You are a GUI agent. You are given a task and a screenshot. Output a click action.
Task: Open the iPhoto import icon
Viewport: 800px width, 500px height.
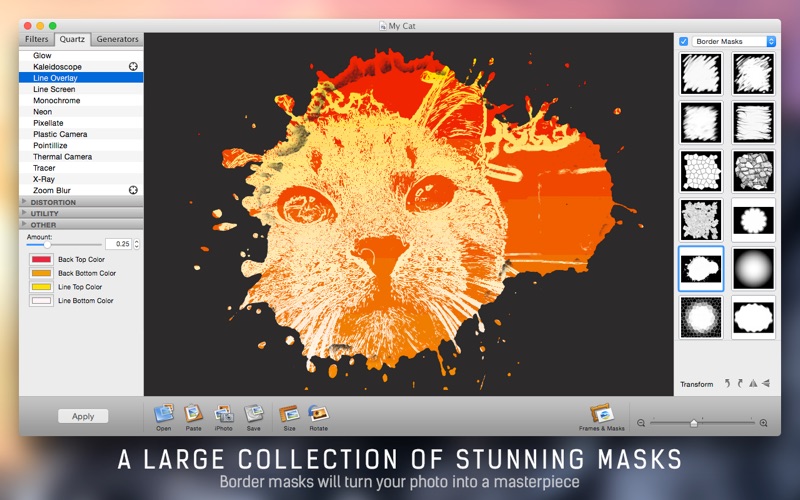223,414
